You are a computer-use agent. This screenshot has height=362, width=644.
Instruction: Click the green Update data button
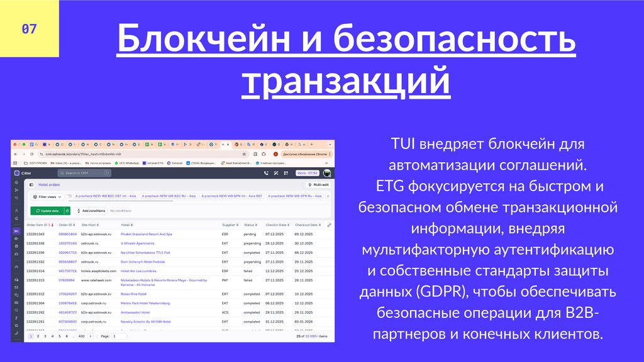coord(47,211)
